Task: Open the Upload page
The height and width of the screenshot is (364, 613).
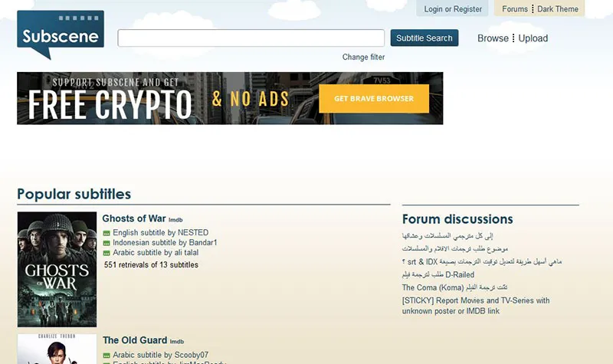Action: 533,38
